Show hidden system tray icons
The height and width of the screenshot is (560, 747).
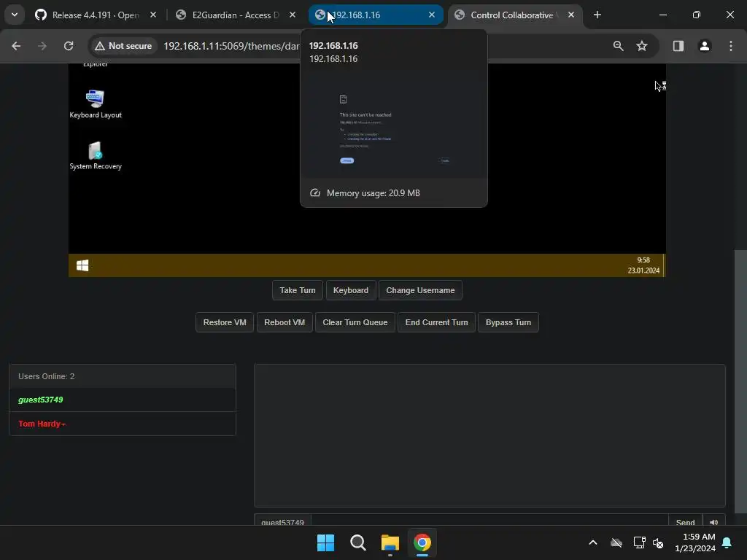592,542
